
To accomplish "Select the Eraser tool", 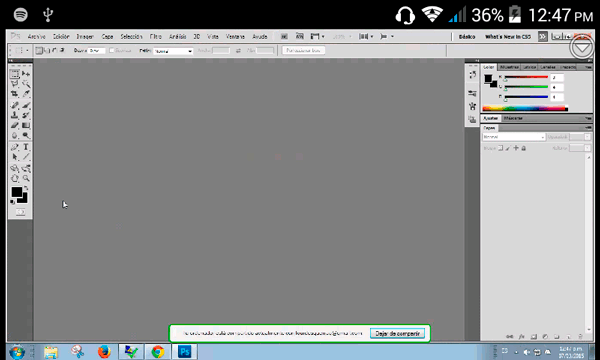I will 15,125.
